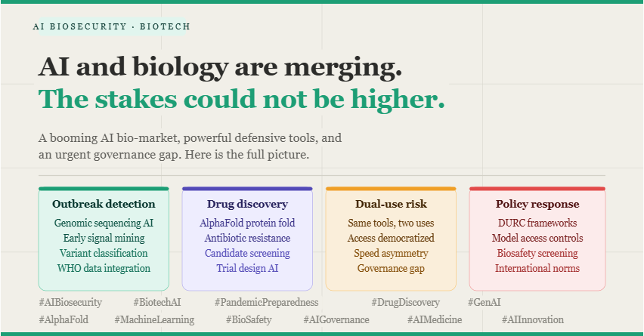This screenshot has height=336, width=644.
Task: Click the #AlphaFold hashtag
Action: [63, 319]
